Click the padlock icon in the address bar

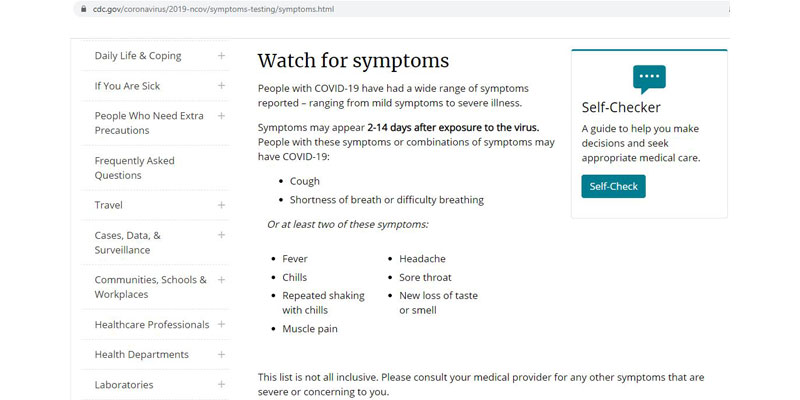coord(83,9)
